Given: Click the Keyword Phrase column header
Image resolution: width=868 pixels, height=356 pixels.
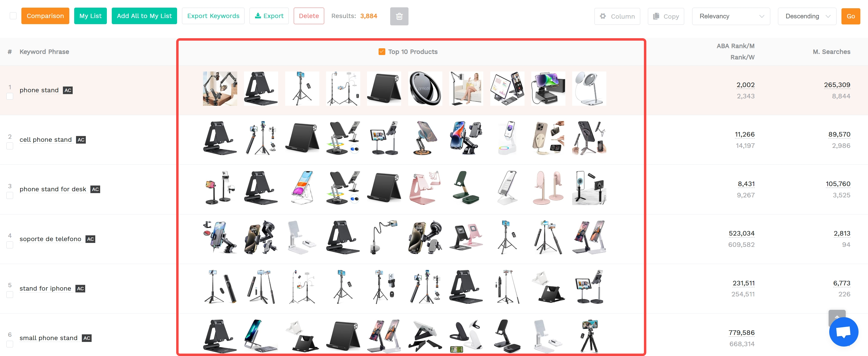Looking at the screenshot, I should [44, 52].
